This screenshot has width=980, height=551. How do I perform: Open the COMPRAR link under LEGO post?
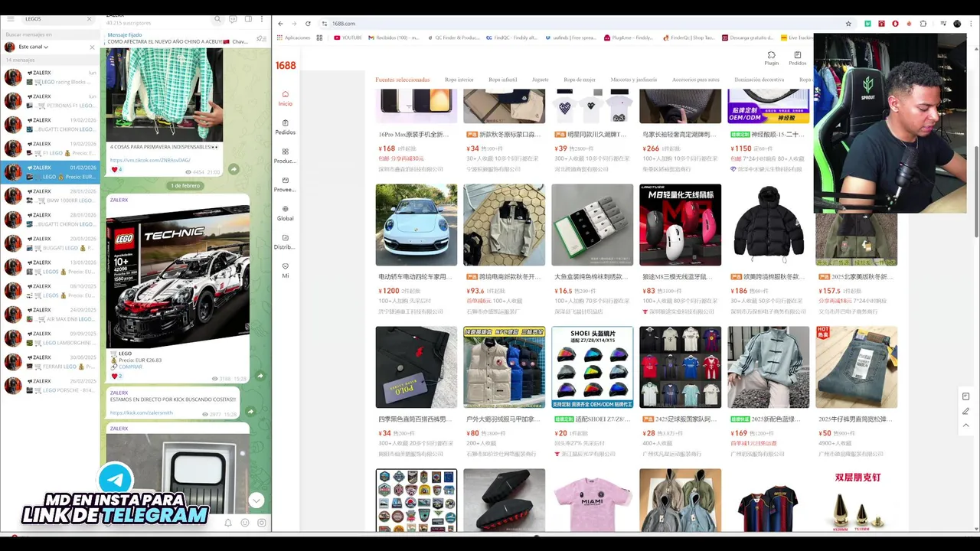pos(130,367)
